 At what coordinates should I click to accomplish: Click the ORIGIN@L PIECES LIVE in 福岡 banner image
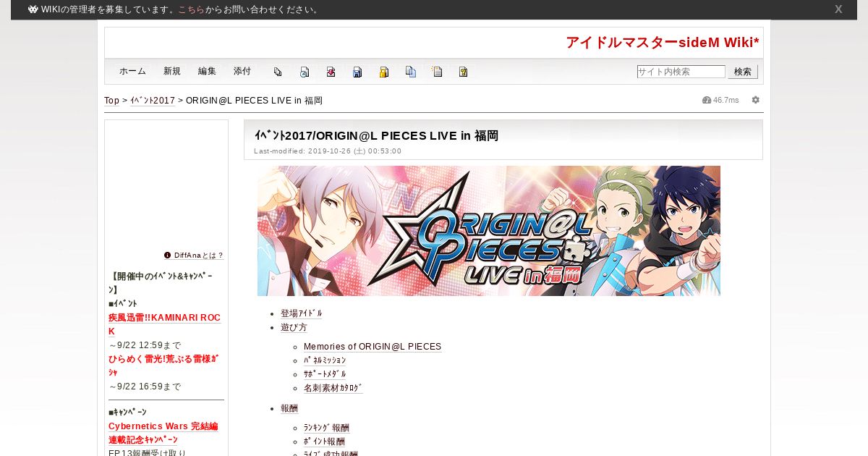coord(489,231)
